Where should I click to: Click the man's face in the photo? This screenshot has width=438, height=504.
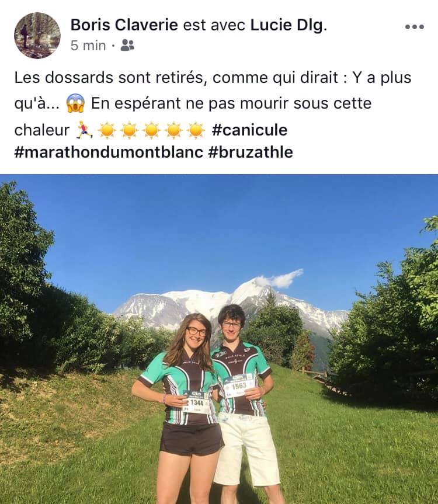231,327
